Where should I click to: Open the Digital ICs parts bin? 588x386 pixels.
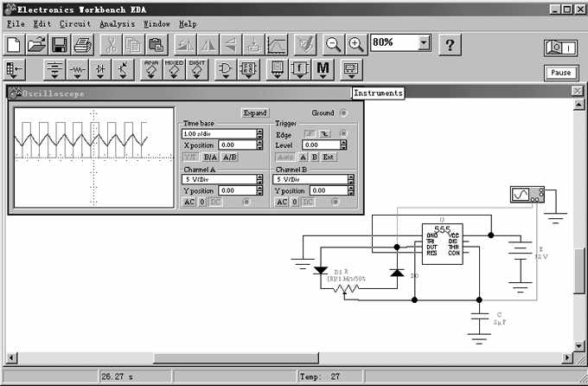(x=197, y=69)
